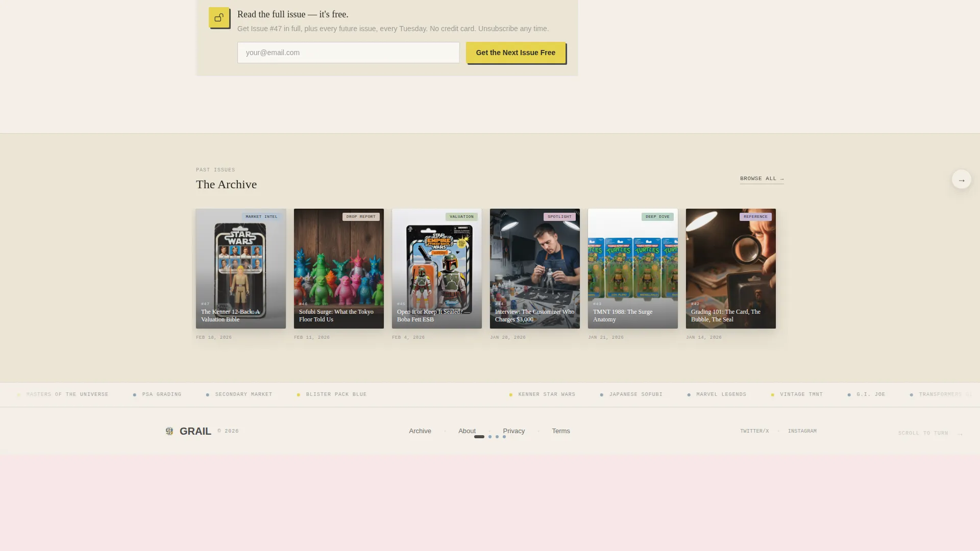980x551 pixels.
Task: Open the Terms footer link
Action: point(561,431)
